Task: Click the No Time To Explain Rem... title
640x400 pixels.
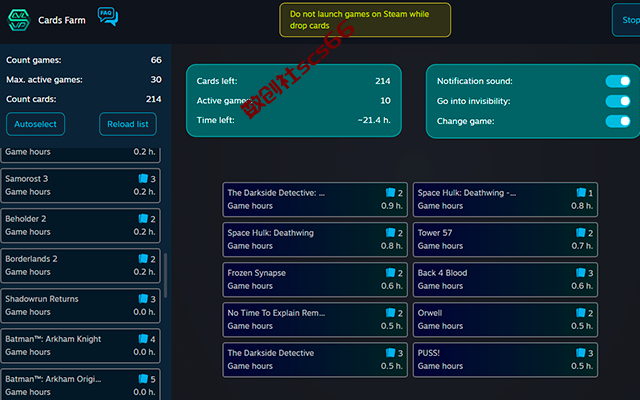Action: tap(276, 313)
